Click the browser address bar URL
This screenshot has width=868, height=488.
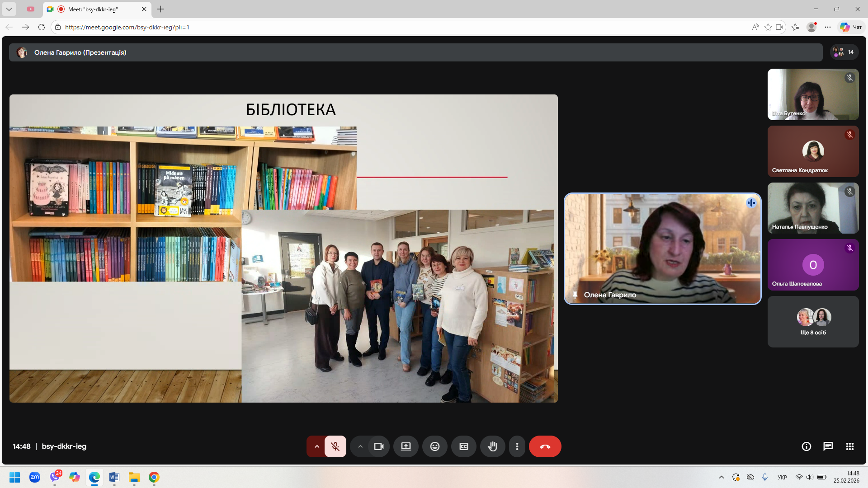point(127,27)
